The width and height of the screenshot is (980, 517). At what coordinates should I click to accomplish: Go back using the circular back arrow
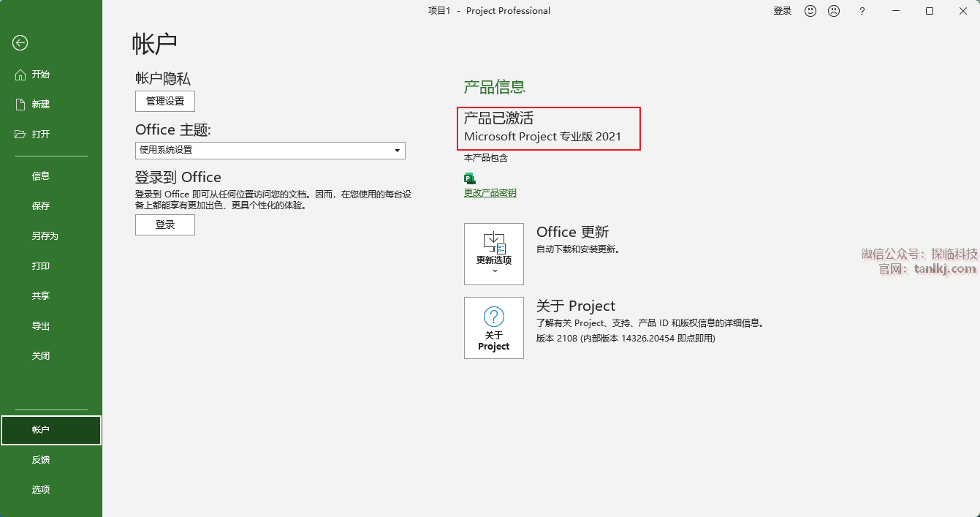pyautogui.click(x=20, y=43)
